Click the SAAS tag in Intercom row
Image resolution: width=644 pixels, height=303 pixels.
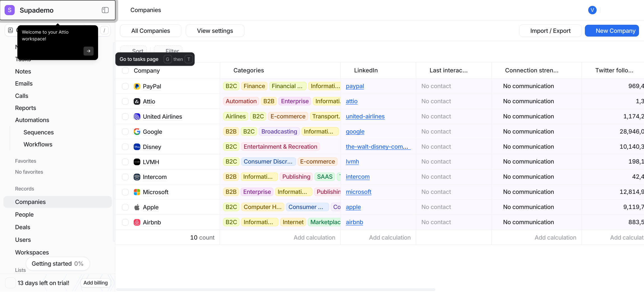pos(325,176)
